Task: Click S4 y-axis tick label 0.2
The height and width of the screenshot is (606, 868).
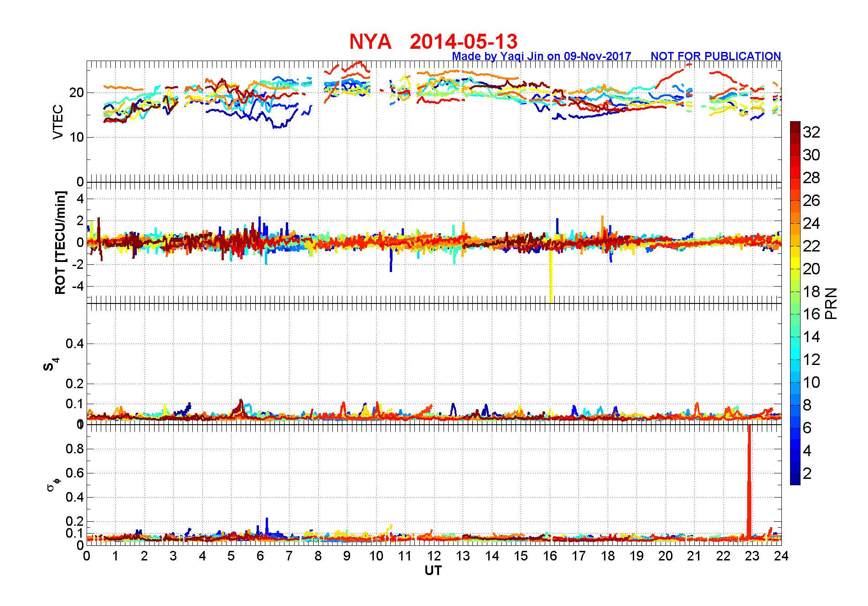Action: tap(75, 384)
